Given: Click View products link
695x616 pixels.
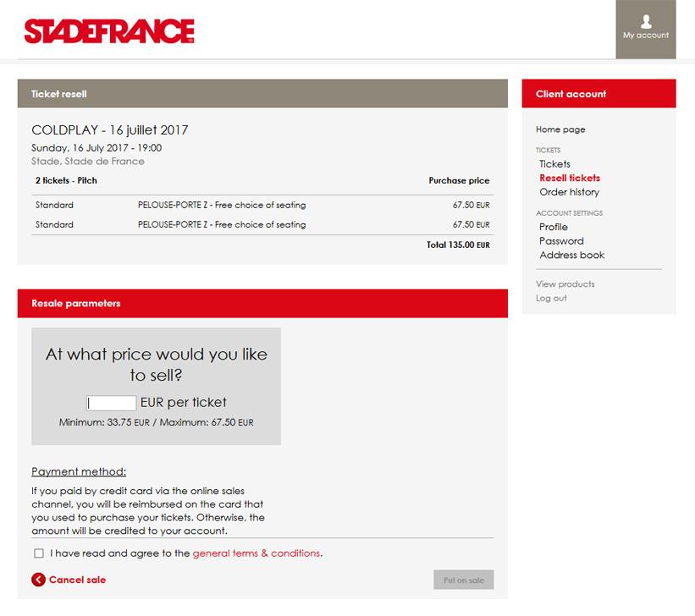Looking at the screenshot, I should pos(565,284).
